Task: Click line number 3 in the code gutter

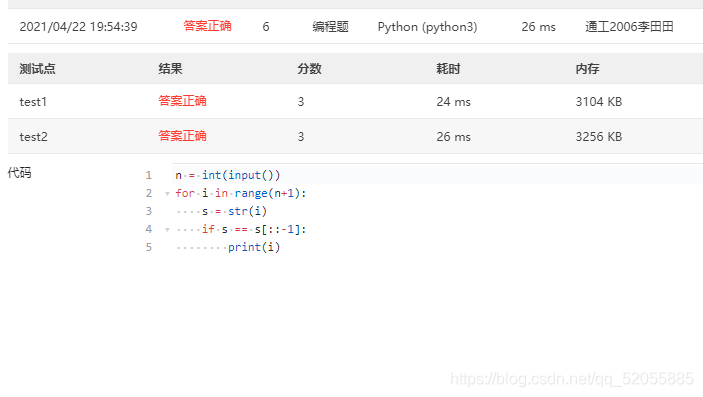Action: coord(148,211)
